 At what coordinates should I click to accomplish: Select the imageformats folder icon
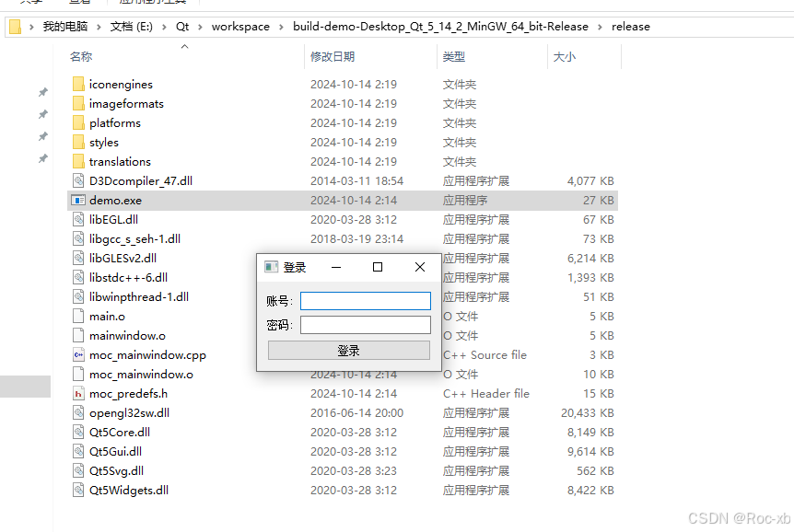coord(78,103)
